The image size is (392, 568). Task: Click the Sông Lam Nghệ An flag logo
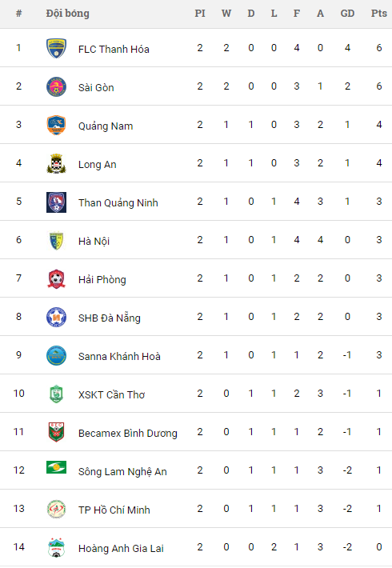click(x=56, y=467)
